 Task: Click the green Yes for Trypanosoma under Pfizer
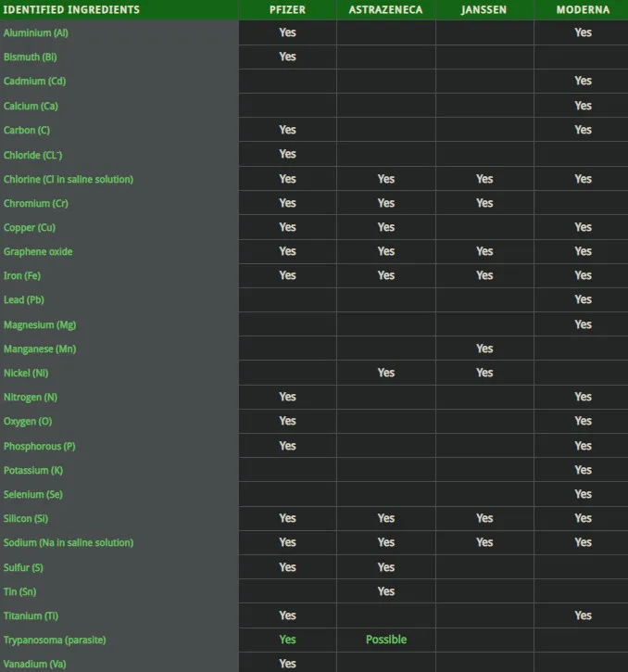(x=287, y=640)
